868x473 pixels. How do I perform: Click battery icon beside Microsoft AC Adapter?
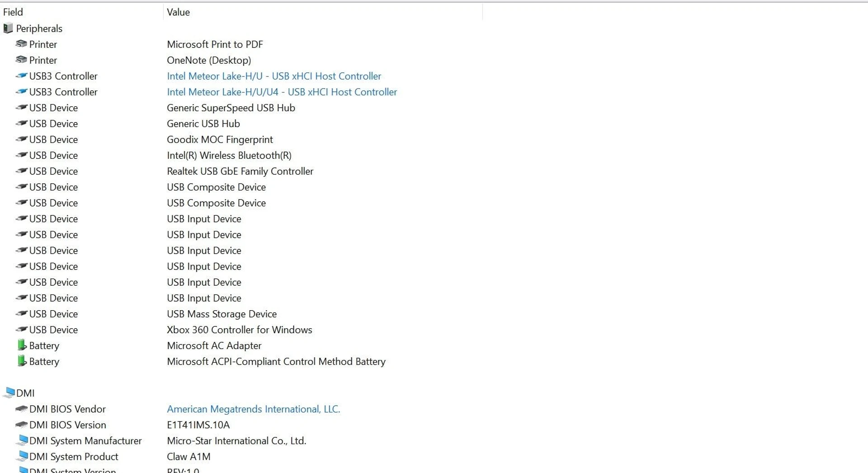coord(22,345)
